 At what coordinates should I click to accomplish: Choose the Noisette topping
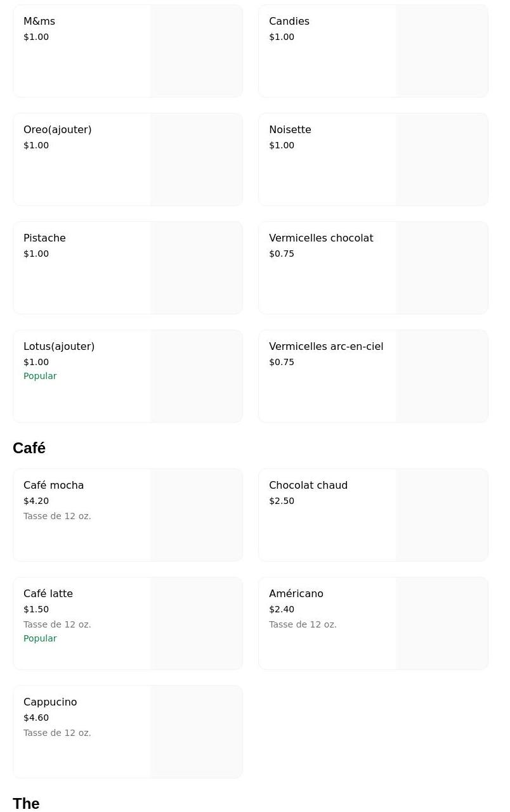(x=328, y=159)
